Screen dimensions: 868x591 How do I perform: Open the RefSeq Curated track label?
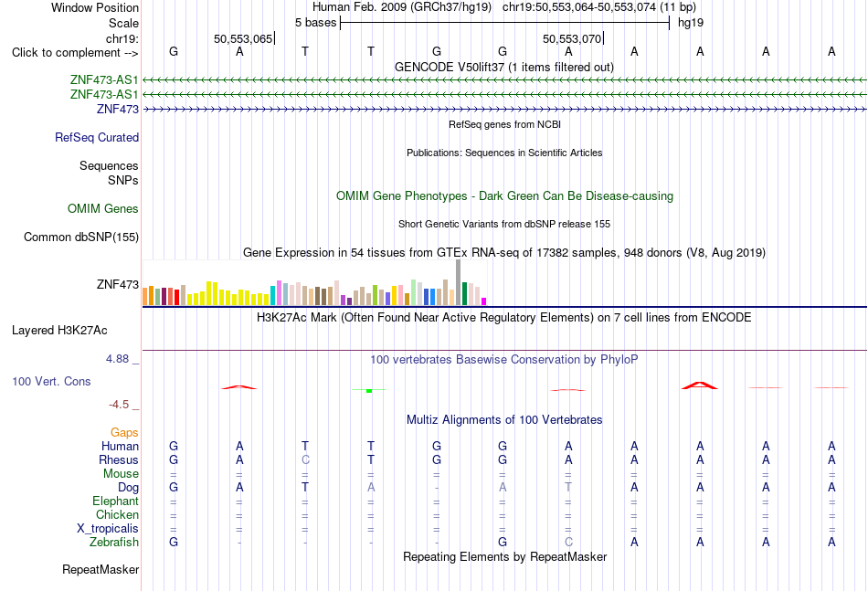97,137
